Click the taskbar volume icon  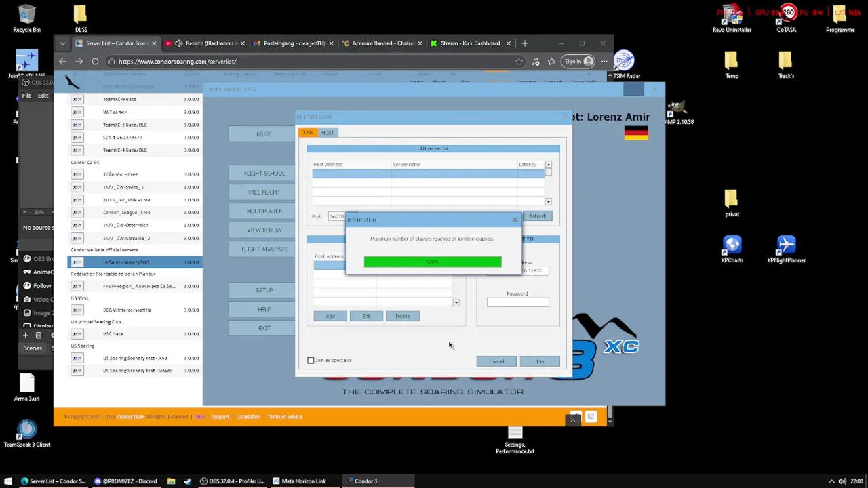click(x=842, y=481)
